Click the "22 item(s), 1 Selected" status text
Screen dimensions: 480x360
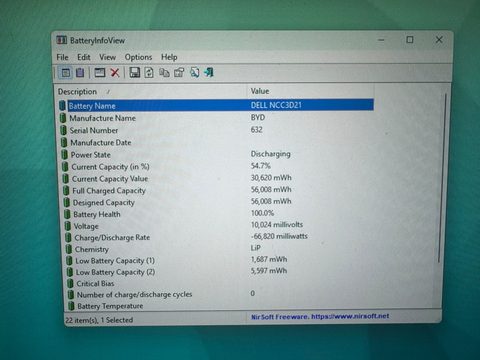[x=99, y=320]
